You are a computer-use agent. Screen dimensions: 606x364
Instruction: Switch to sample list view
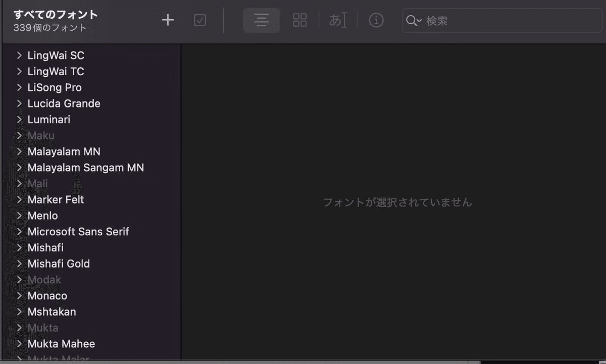[x=261, y=20]
